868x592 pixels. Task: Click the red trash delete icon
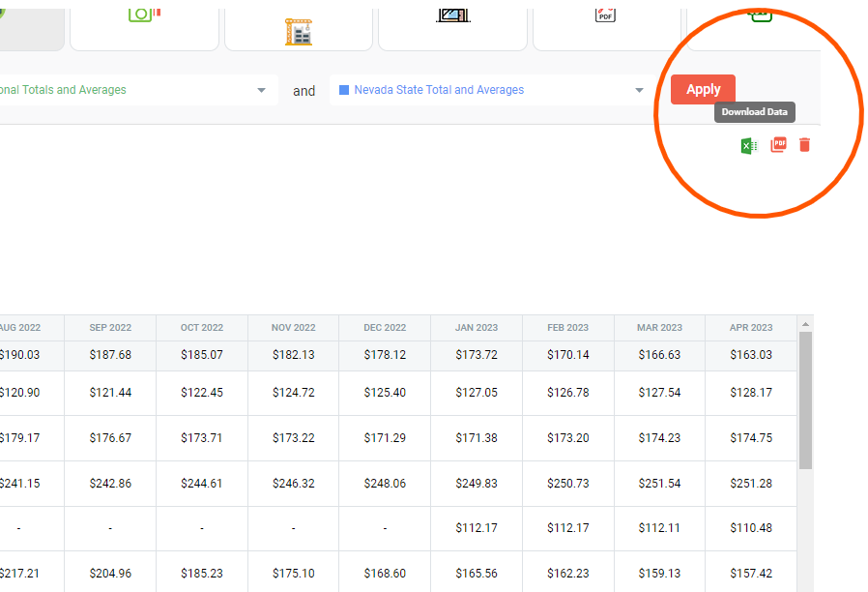tap(805, 145)
